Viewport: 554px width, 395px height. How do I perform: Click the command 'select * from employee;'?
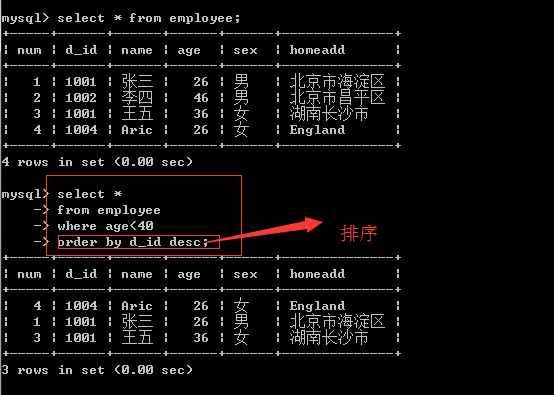point(149,18)
